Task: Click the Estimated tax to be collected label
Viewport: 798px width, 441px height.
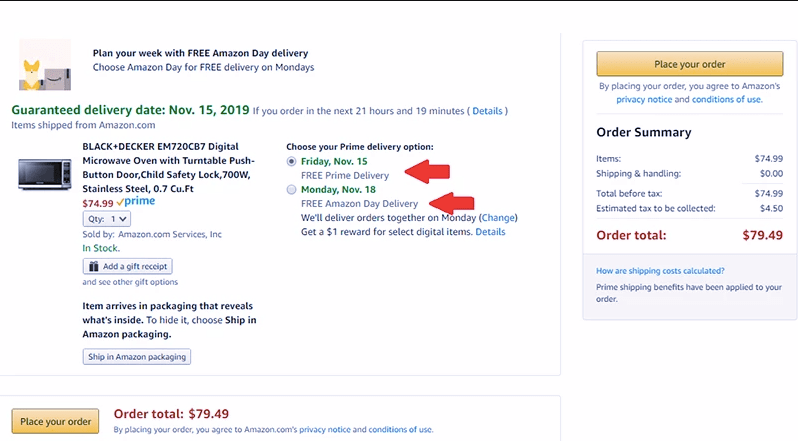Action: pos(655,208)
